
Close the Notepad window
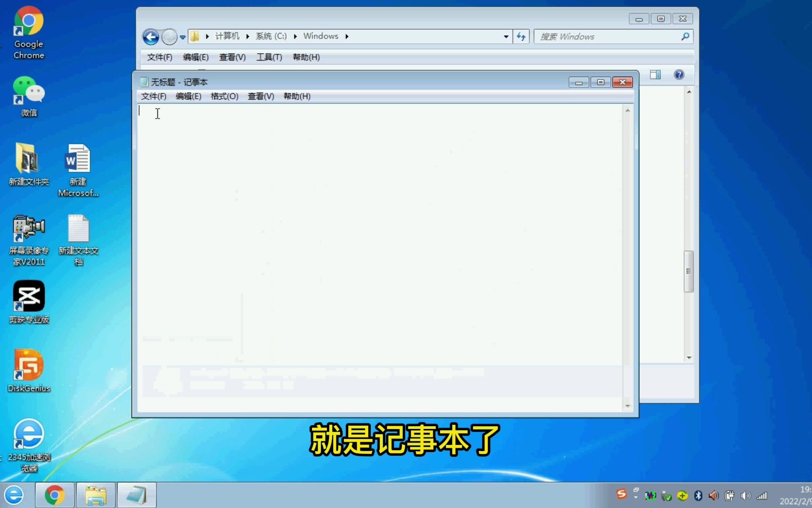pyautogui.click(x=622, y=82)
